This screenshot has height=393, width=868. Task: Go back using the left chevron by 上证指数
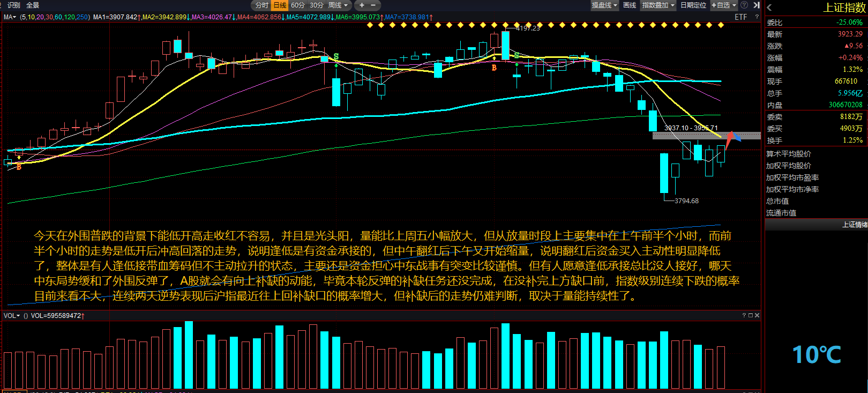coord(769,8)
